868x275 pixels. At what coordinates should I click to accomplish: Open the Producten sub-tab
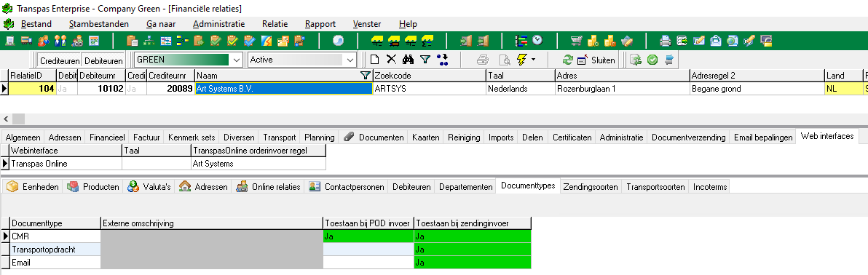tap(93, 187)
